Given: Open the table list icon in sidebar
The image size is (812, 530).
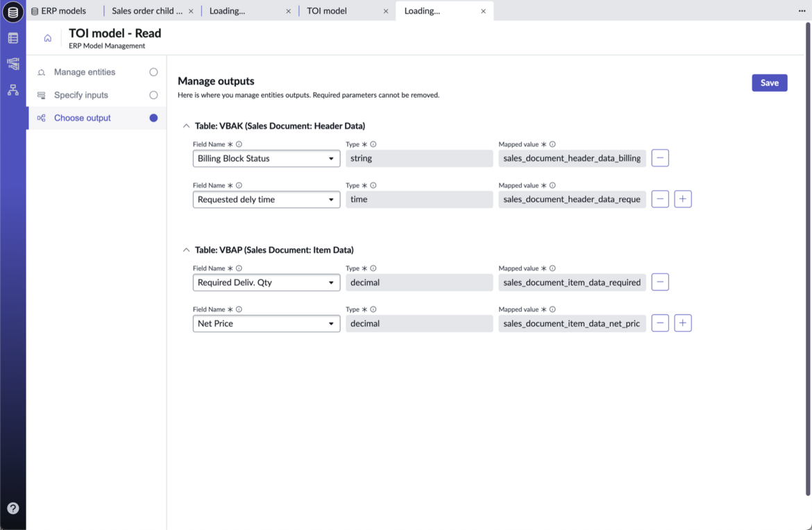Looking at the screenshot, I should (13, 37).
